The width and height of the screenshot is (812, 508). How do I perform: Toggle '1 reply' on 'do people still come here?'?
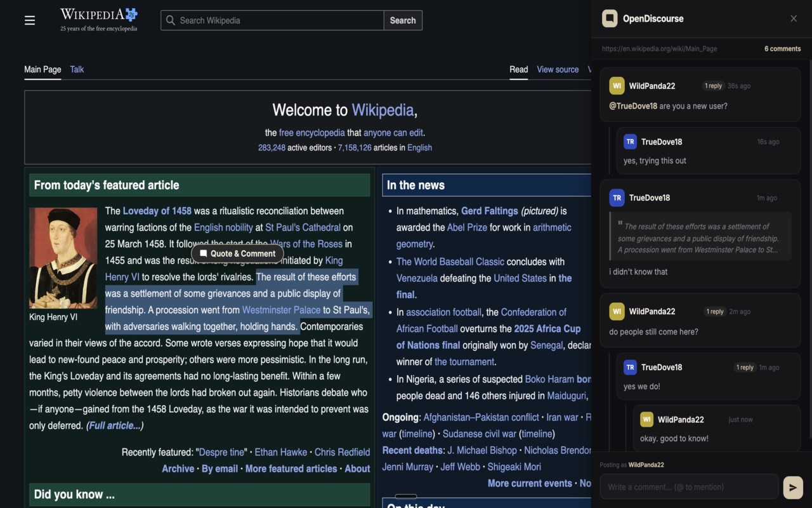click(715, 311)
